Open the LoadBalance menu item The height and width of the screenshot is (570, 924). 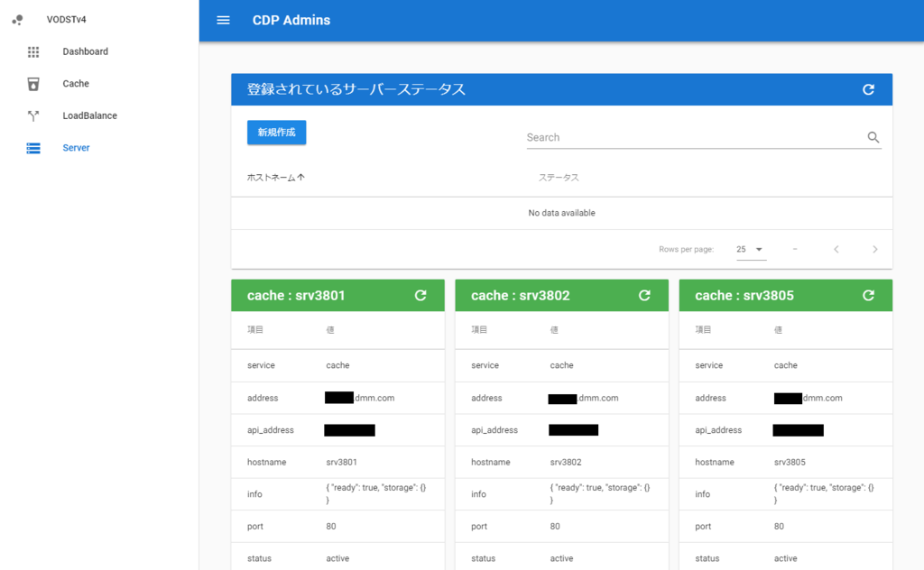pos(89,116)
